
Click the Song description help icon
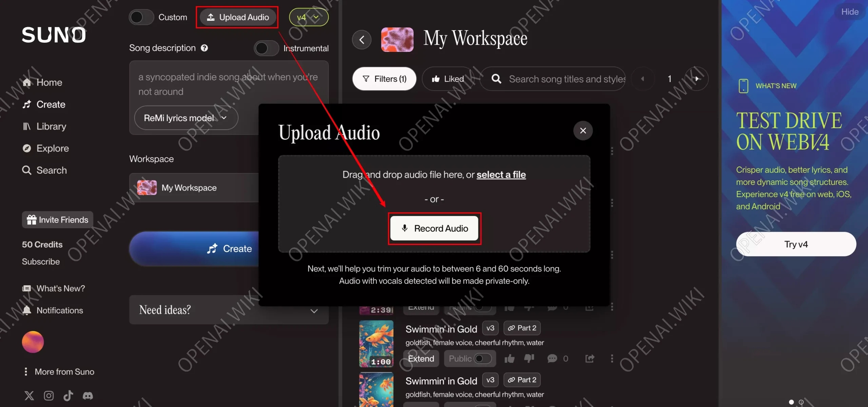pyautogui.click(x=204, y=48)
